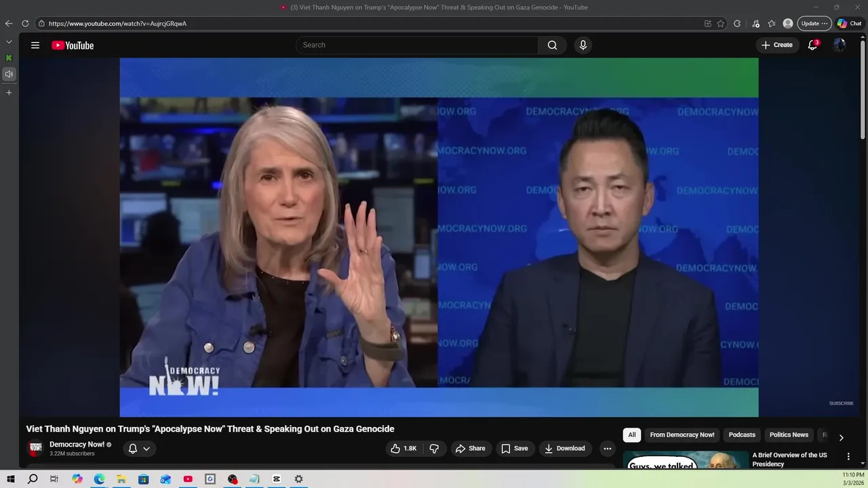This screenshot has height=488, width=868.
Task: Click the YouTube search input field
Action: (x=417, y=45)
